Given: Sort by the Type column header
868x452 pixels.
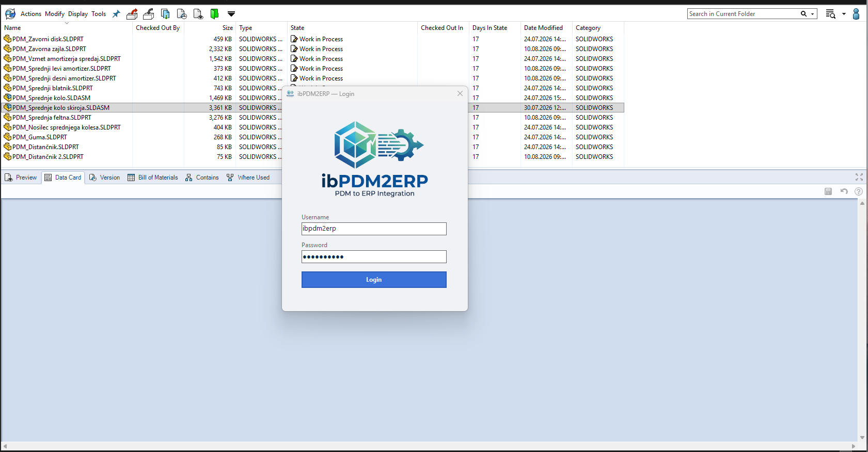Looking at the screenshot, I should coord(261,28).
